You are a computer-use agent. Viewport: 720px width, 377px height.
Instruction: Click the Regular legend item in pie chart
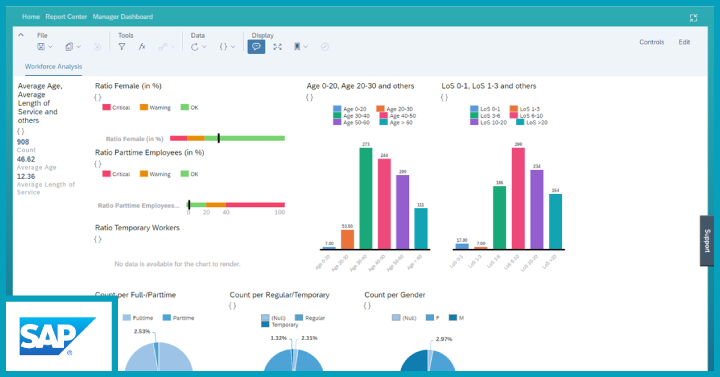(x=310, y=318)
